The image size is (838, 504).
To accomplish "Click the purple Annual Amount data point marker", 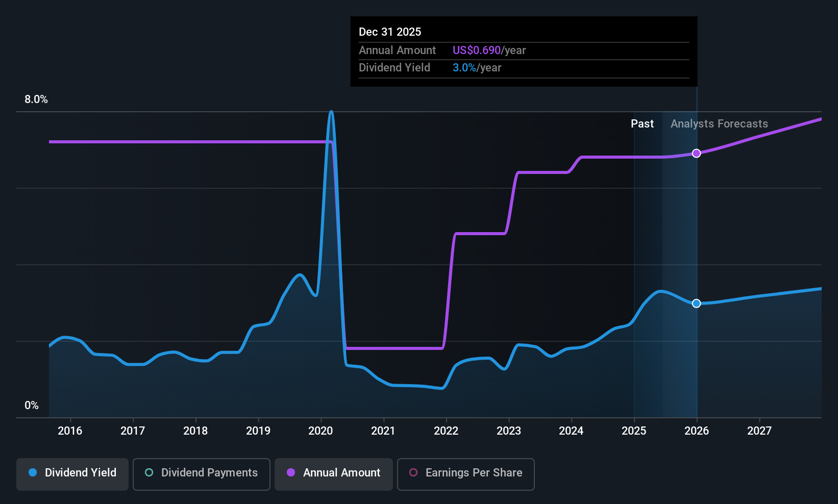I will coord(696,154).
